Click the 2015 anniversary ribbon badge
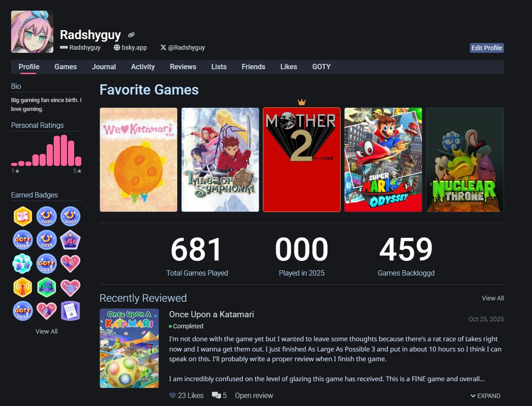532x406 pixels. point(47,217)
